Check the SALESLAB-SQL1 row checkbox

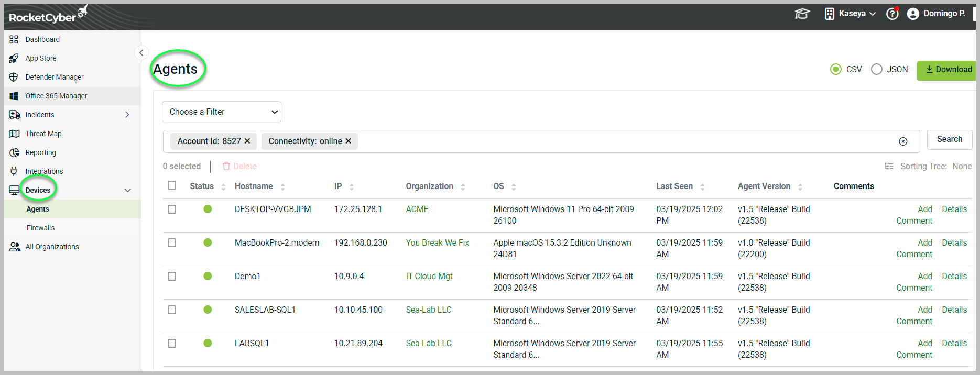coord(172,310)
